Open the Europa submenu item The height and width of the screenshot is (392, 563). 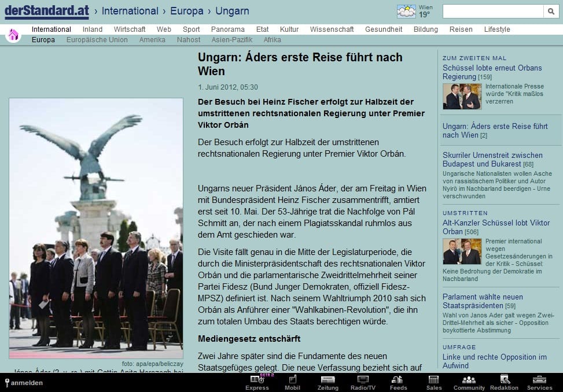tap(43, 40)
